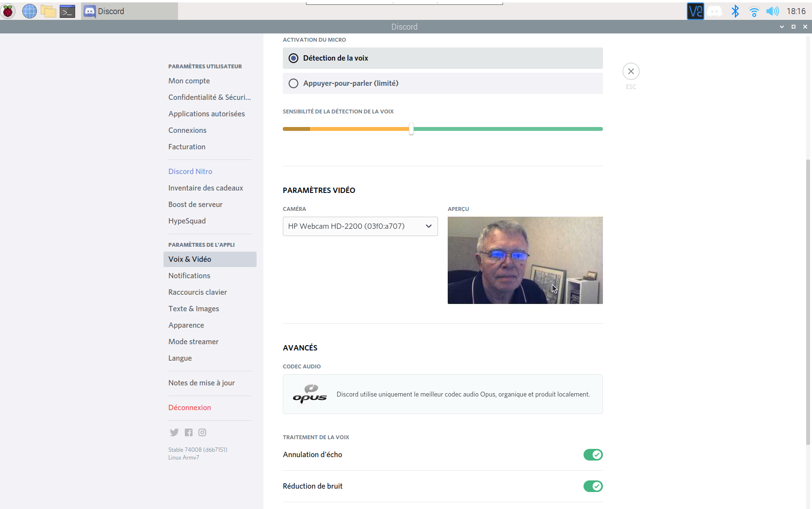Click the Opus codec logo
Image resolution: width=812 pixels, height=509 pixels.
pos(309,394)
